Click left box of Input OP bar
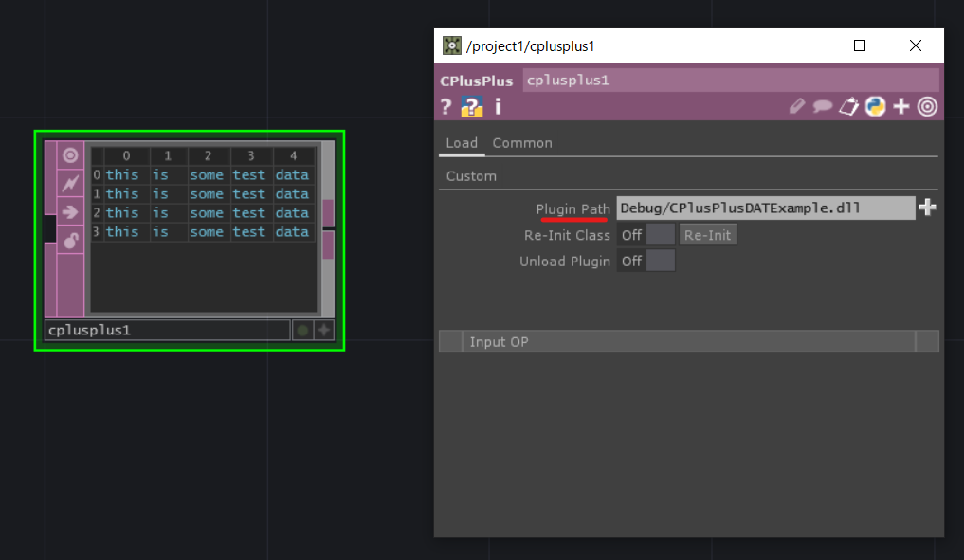Image resolution: width=964 pixels, height=560 pixels. coord(450,341)
